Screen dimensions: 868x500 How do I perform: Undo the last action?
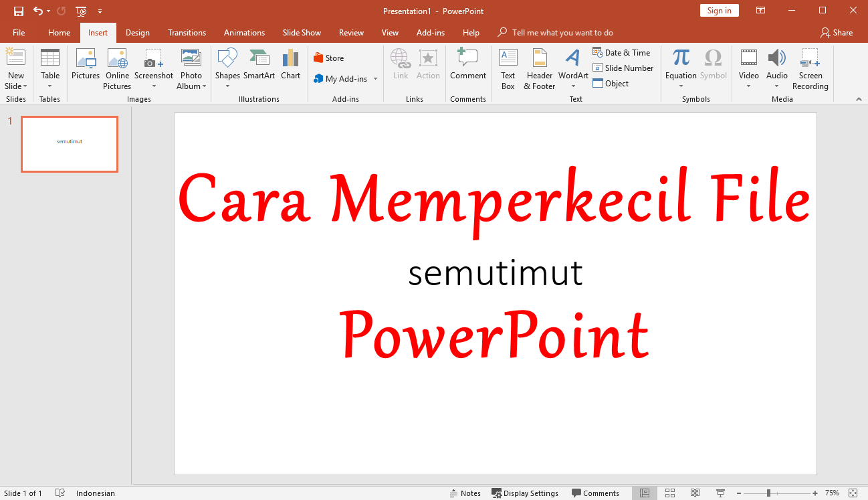click(38, 11)
